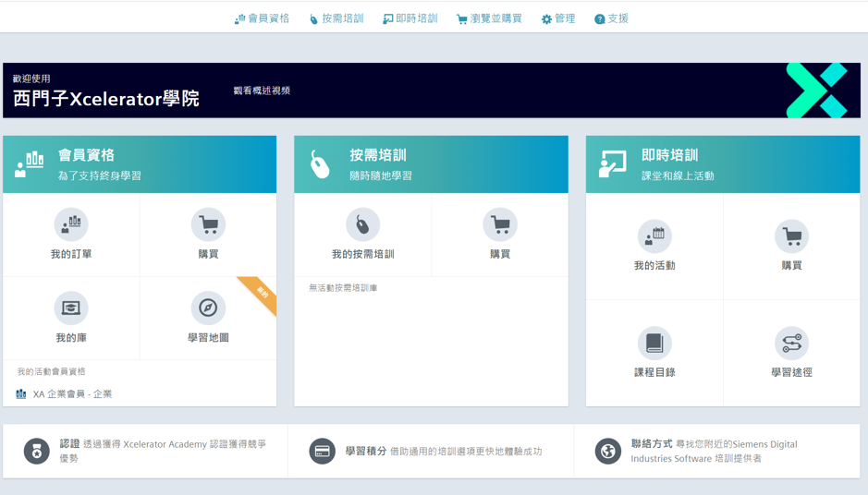Click the 課堂和線上活動 subtitle
868x495 pixels.
[x=678, y=175]
